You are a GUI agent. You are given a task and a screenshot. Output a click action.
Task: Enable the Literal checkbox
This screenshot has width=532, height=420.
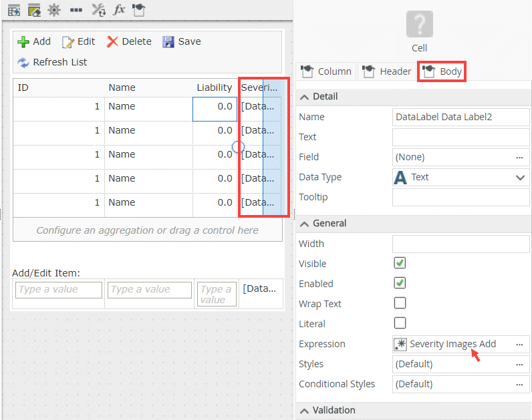coord(400,324)
